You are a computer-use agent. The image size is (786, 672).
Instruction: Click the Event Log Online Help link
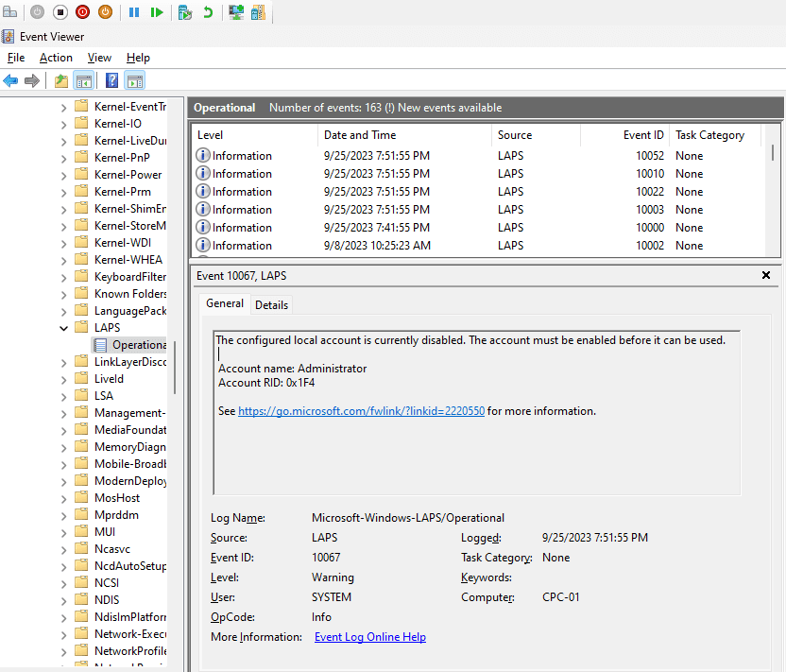pyautogui.click(x=370, y=636)
